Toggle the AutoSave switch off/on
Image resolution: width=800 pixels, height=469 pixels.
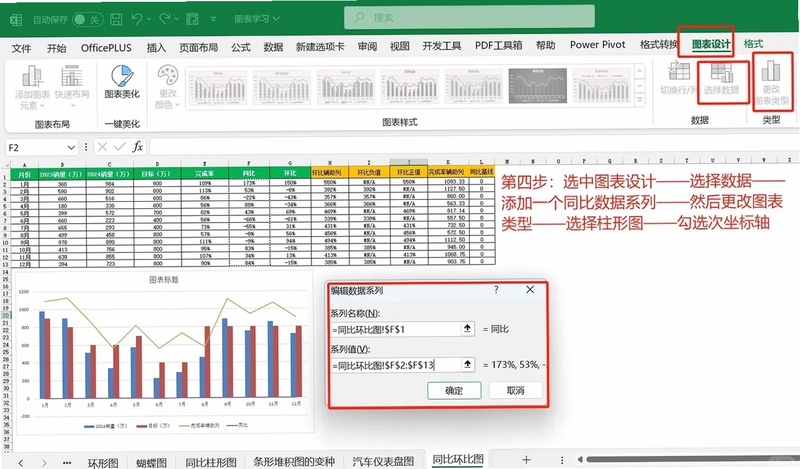(87, 19)
